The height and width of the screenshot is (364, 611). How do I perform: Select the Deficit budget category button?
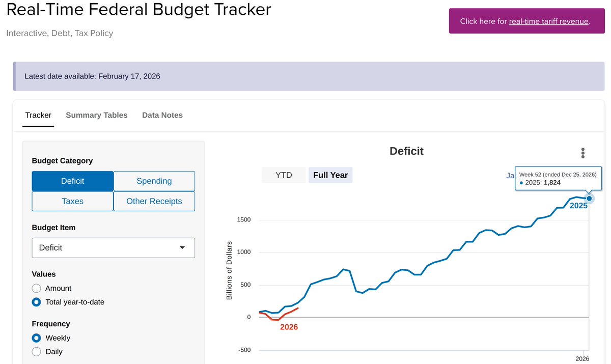point(72,181)
